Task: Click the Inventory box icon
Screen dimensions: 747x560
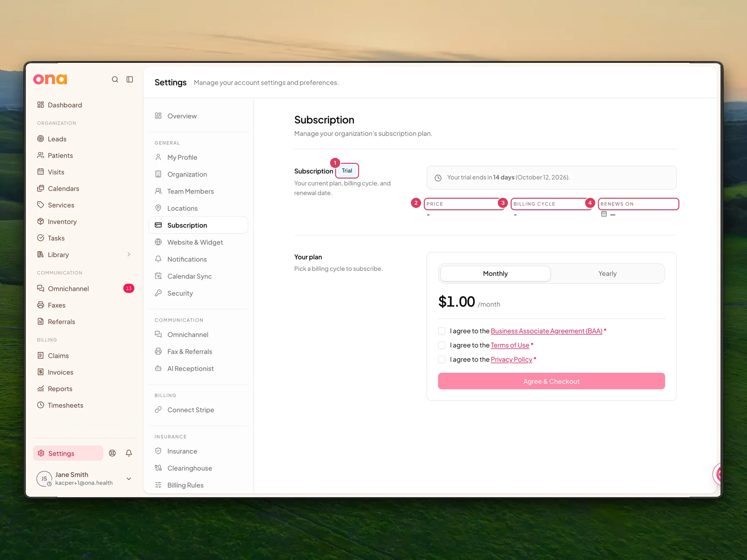Action: click(x=40, y=221)
